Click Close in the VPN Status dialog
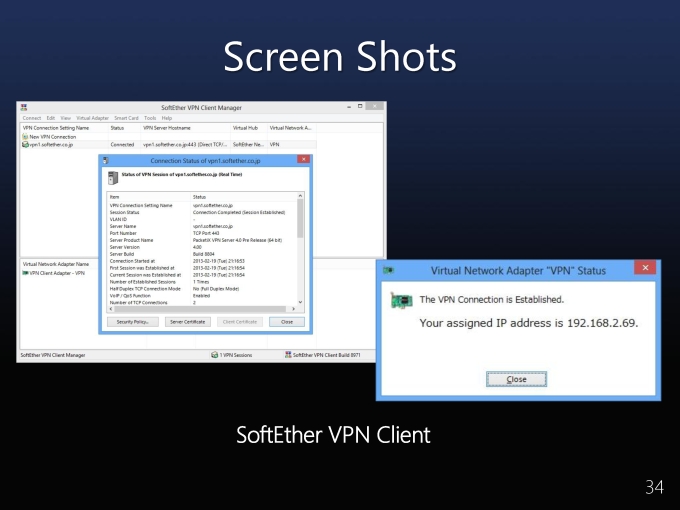 [516, 379]
